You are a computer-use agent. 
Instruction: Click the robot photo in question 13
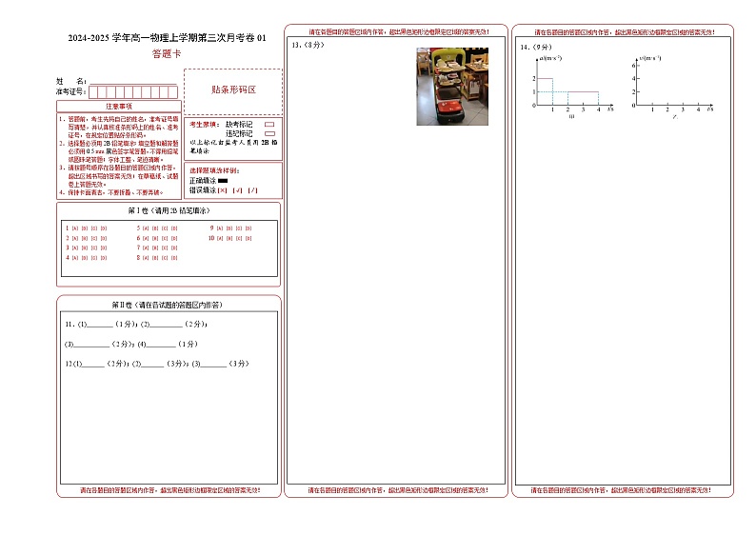(x=452, y=86)
